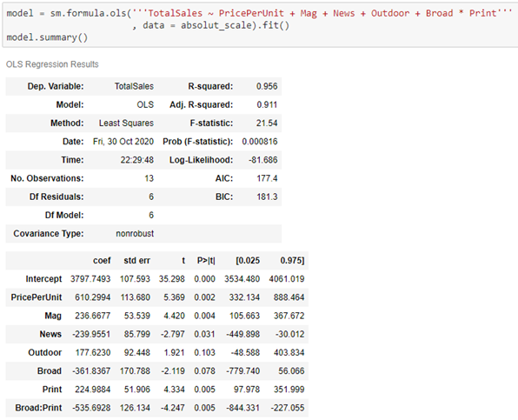The image size is (518, 420).
Task: Click the No. Observations value 13
Action: click(149, 178)
